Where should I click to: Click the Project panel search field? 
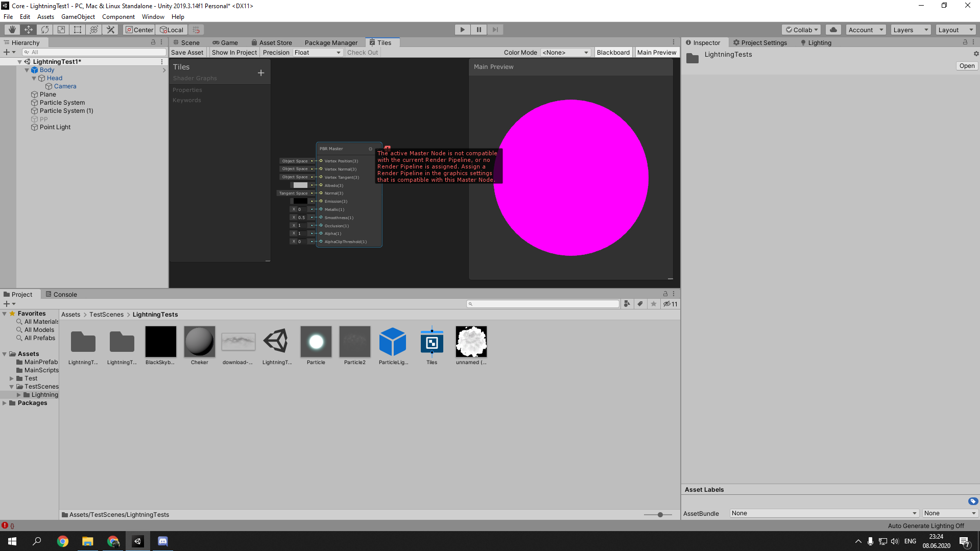click(542, 304)
